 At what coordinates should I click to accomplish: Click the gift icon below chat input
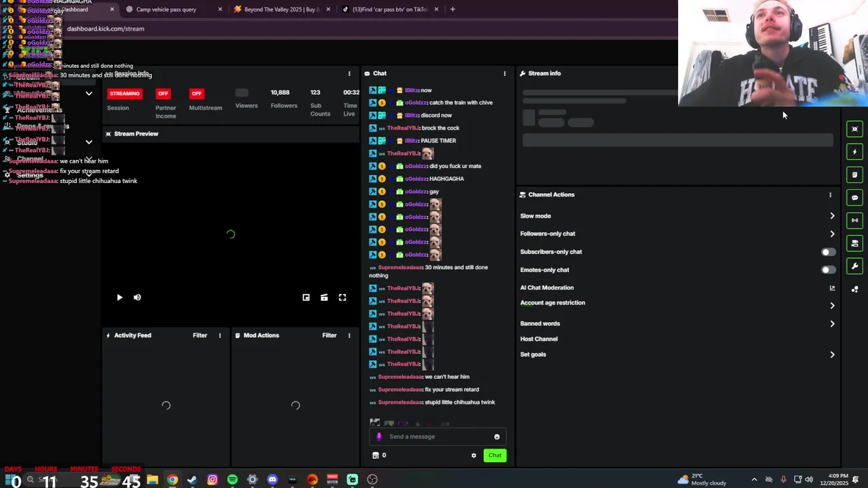click(x=376, y=455)
